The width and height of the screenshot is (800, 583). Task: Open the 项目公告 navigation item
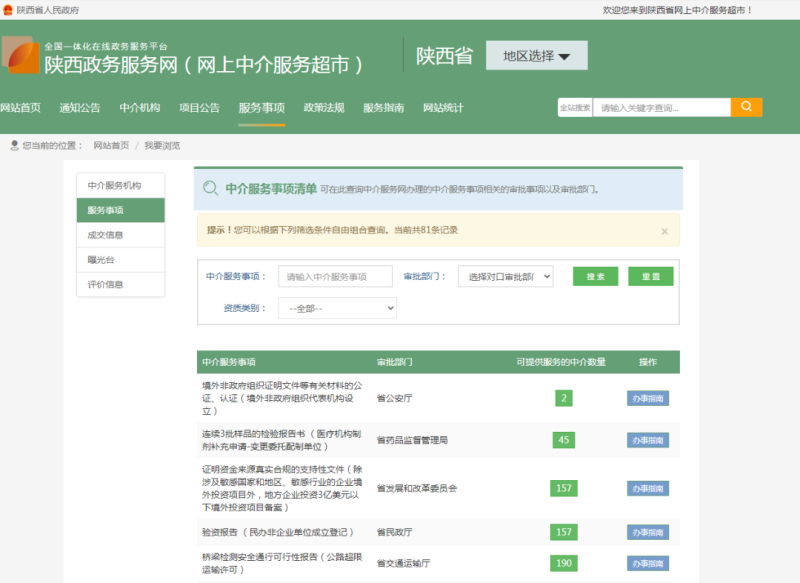(199, 108)
